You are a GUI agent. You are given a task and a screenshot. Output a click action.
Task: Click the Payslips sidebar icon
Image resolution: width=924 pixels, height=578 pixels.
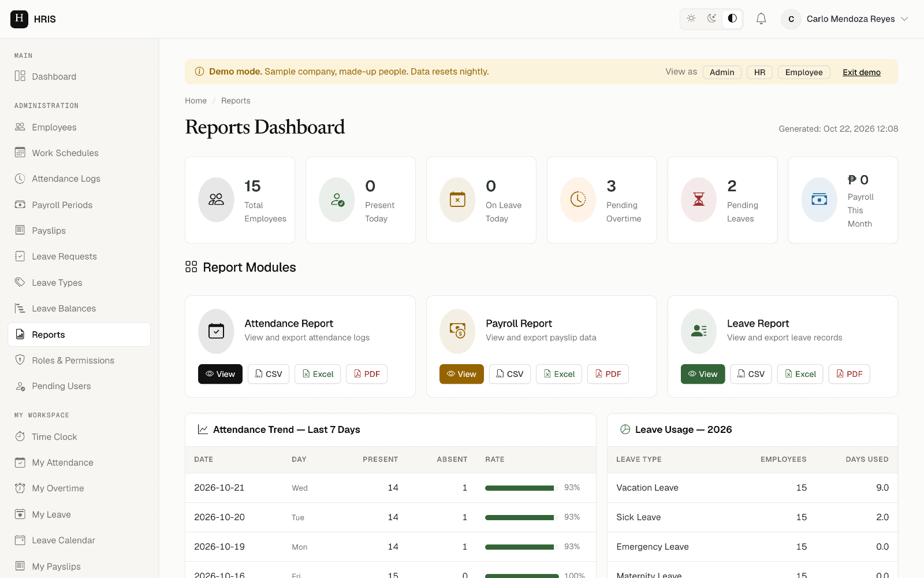pos(20,231)
